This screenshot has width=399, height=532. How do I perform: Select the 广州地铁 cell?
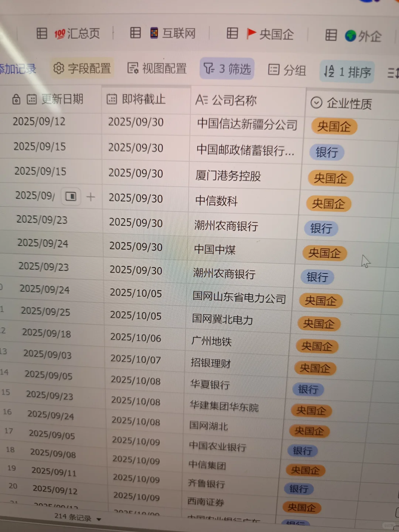(237, 341)
